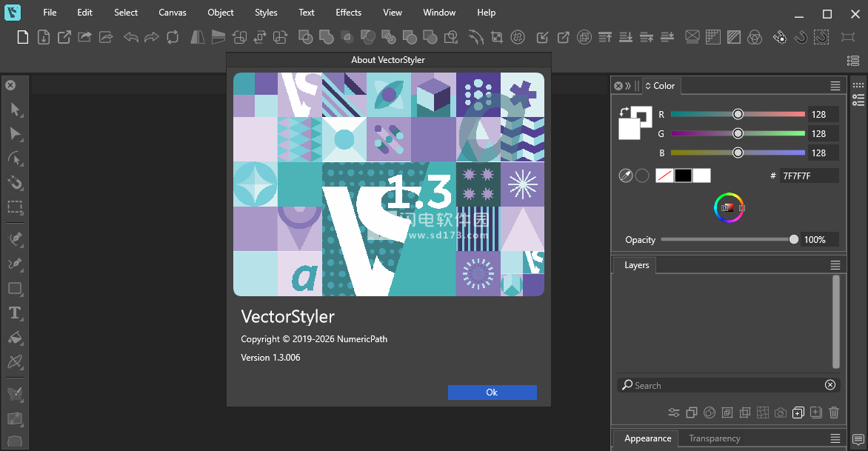868x451 pixels.
Task: Open the Color panel options menu
Action: coord(835,86)
